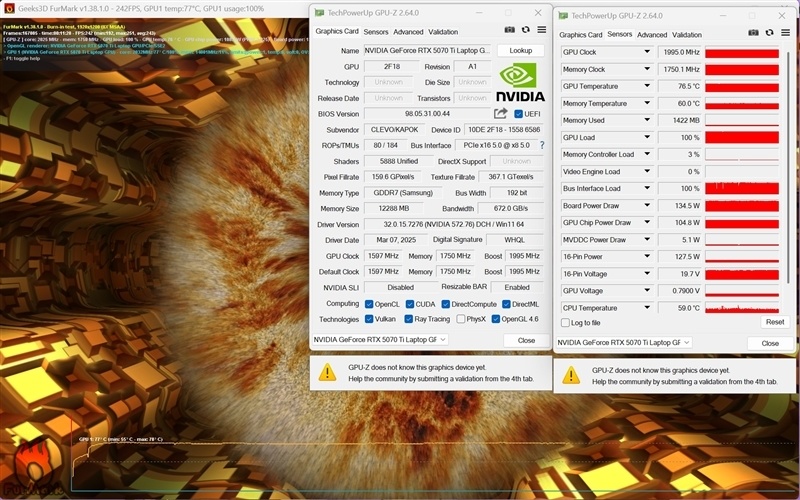Image resolution: width=800 pixels, height=500 pixels.
Task: Click the BIOS export share icon
Action: 501,113
